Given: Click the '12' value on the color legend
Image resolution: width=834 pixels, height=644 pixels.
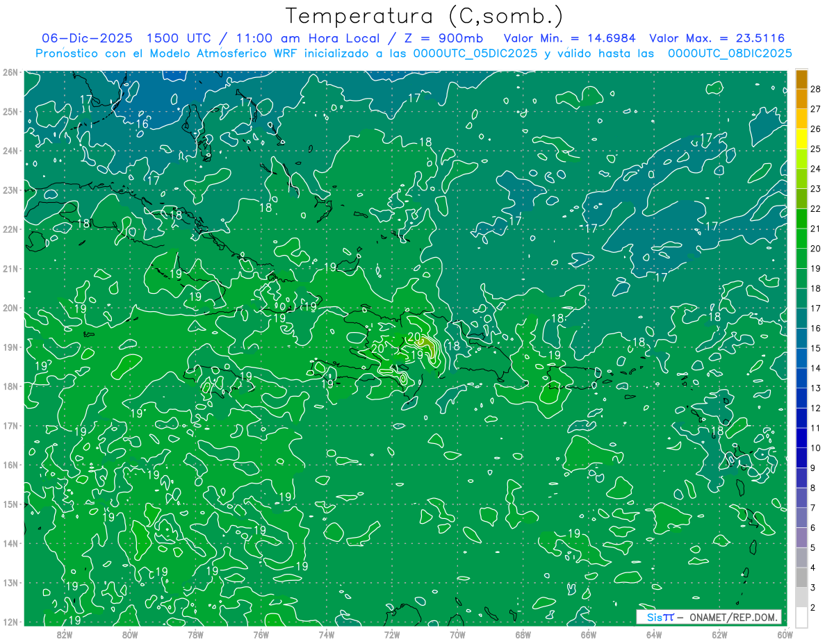Looking at the screenshot, I should pos(815,408).
